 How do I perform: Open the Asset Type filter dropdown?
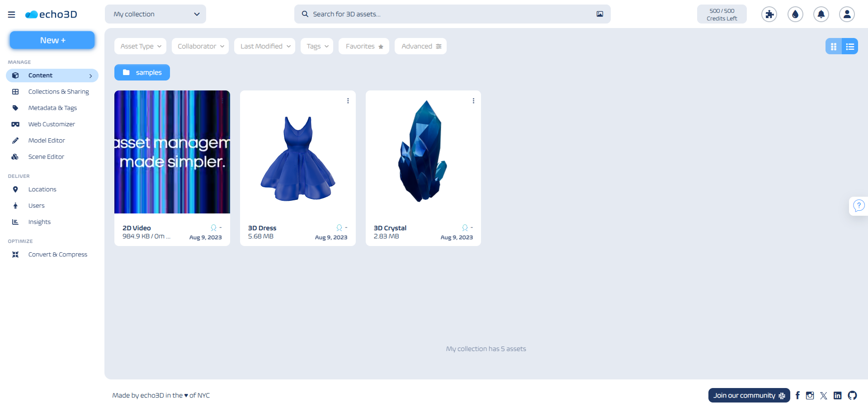pos(141,46)
